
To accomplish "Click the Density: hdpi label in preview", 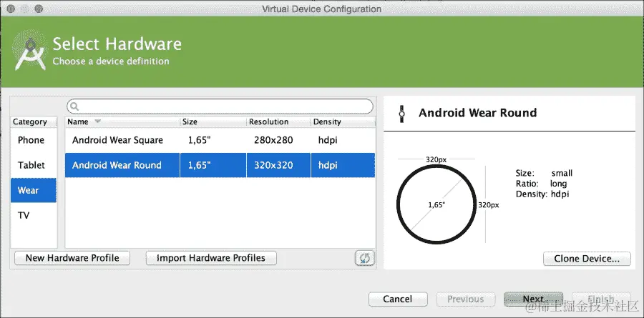I will pos(542,194).
